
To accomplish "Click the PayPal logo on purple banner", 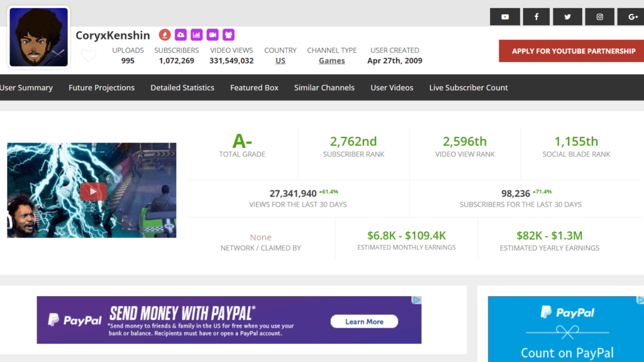I will (x=75, y=320).
